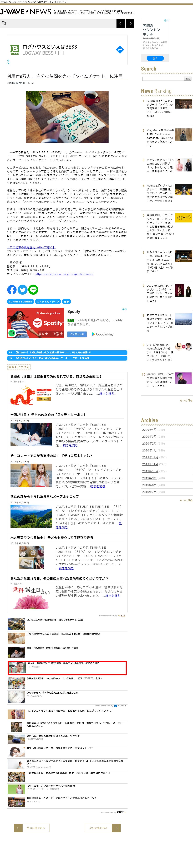This screenshot has height=868, width=193.
Task: Close the Washington Hotel ad
Action: pos(168,21)
